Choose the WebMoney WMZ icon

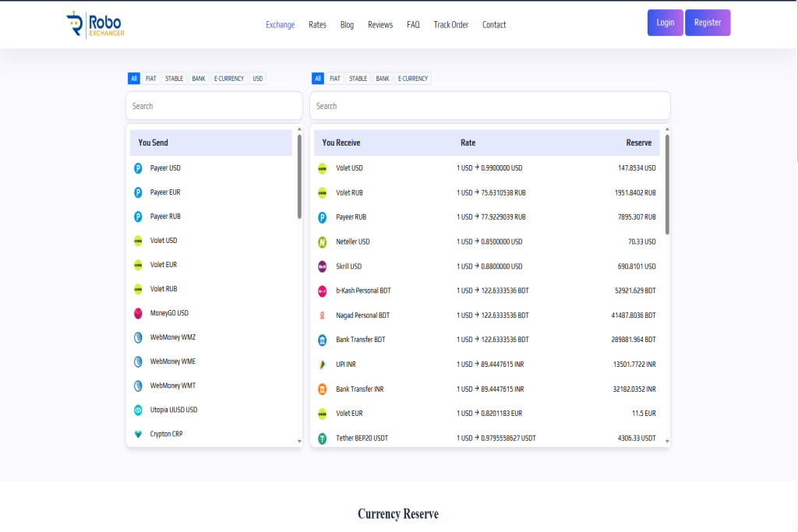138,337
